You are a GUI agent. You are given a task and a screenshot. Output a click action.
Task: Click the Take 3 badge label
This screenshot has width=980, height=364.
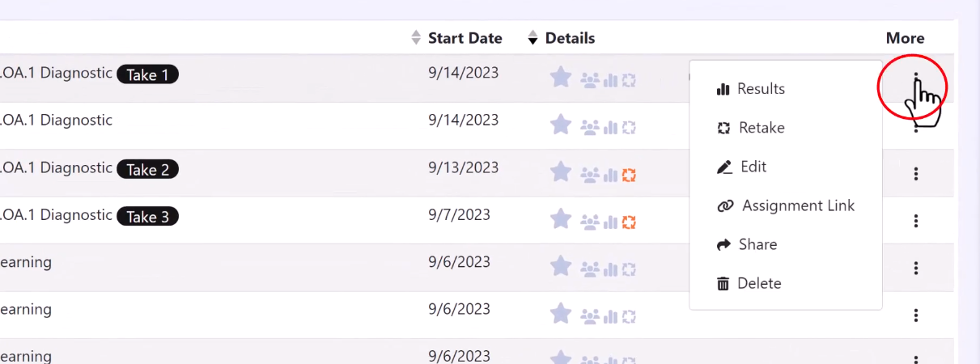147,217
